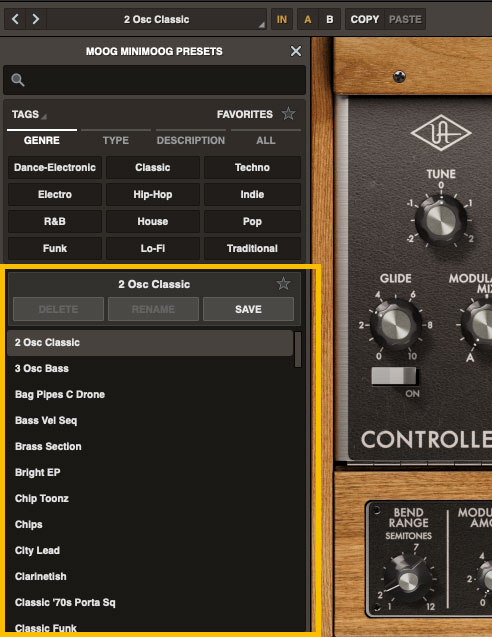Switch to the DESCRIPTION tag tab
492x637 pixels.
click(191, 140)
